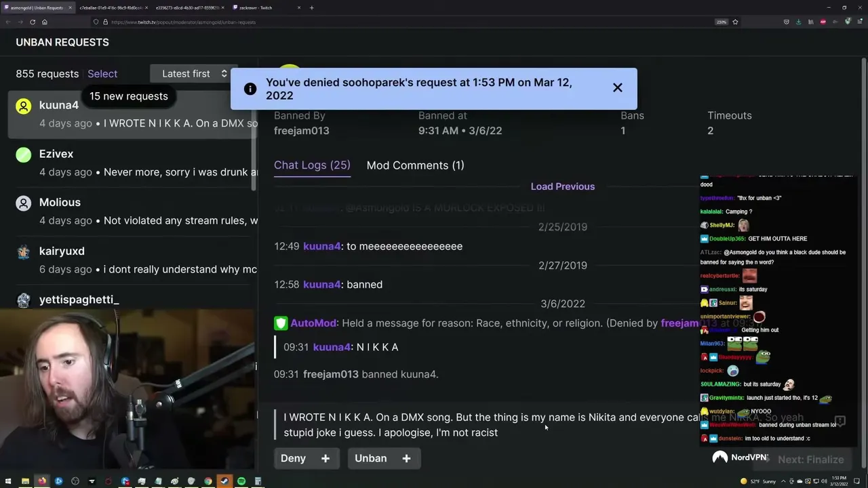Viewport: 868px width, 488px height.
Task: Click the Firefox taskbar icon
Action: (42, 481)
